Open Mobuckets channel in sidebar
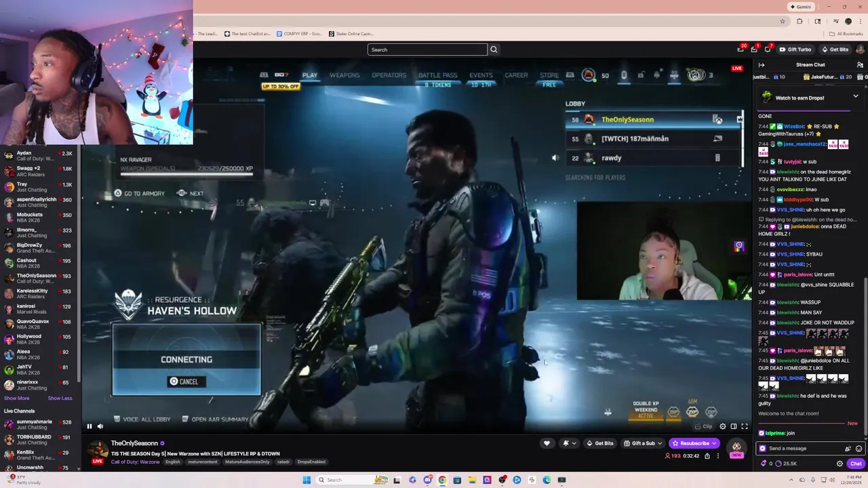The image size is (868, 488). pos(39,217)
